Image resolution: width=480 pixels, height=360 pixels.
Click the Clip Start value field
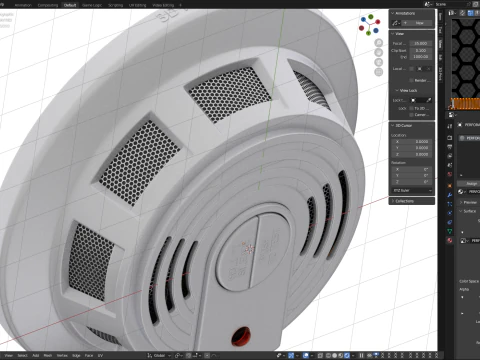coord(421,50)
